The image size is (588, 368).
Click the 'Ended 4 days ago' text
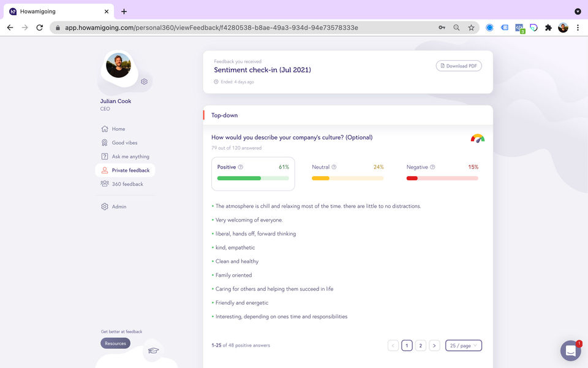point(238,82)
